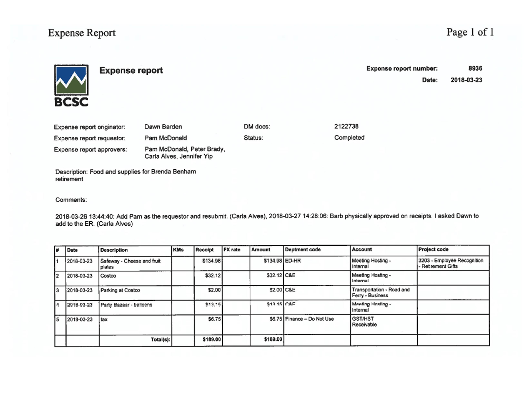The width and height of the screenshot is (532, 411).
Task: Click 'Transportation - Road and Ferry - Business' cell
Action: [384, 293]
